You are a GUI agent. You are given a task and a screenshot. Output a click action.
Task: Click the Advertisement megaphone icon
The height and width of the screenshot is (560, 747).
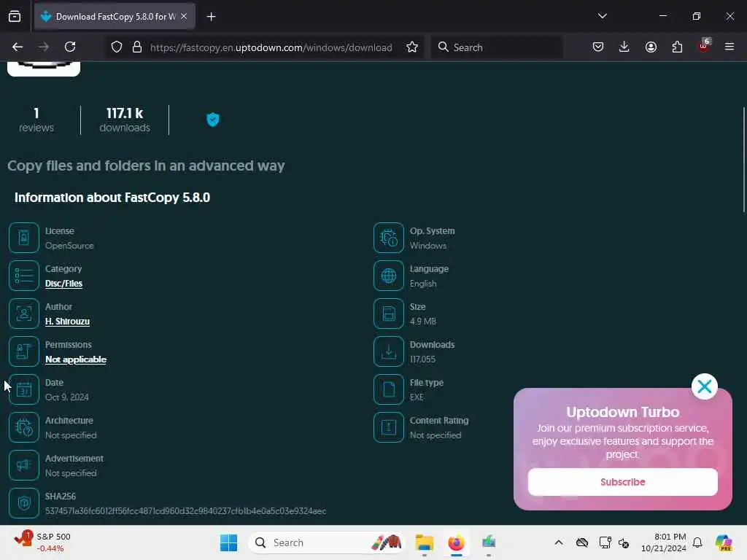24,465
